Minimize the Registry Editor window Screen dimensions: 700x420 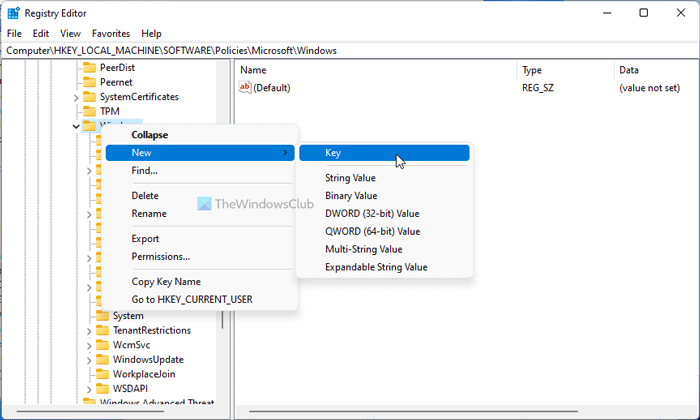607,13
